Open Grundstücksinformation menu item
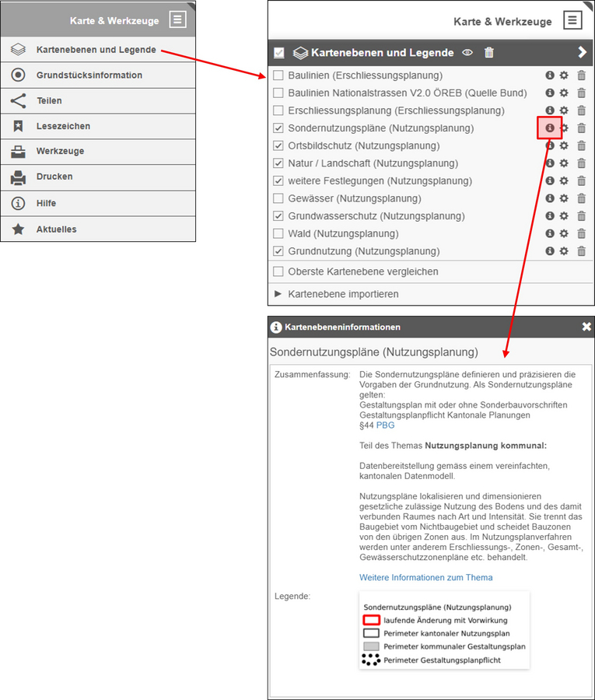 tap(98, 75)
